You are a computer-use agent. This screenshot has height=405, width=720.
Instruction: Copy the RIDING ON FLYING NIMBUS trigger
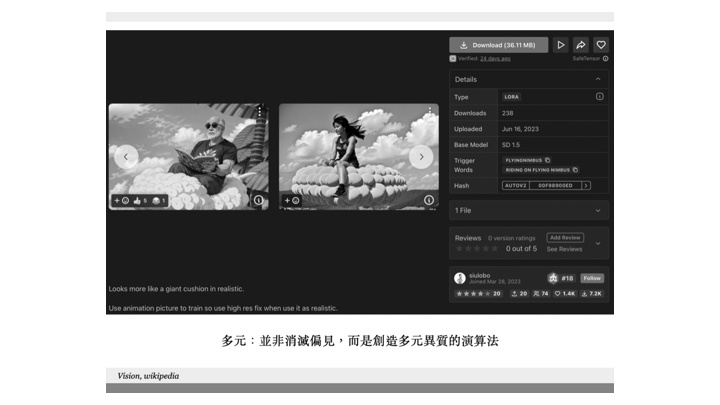pos(575,170)
